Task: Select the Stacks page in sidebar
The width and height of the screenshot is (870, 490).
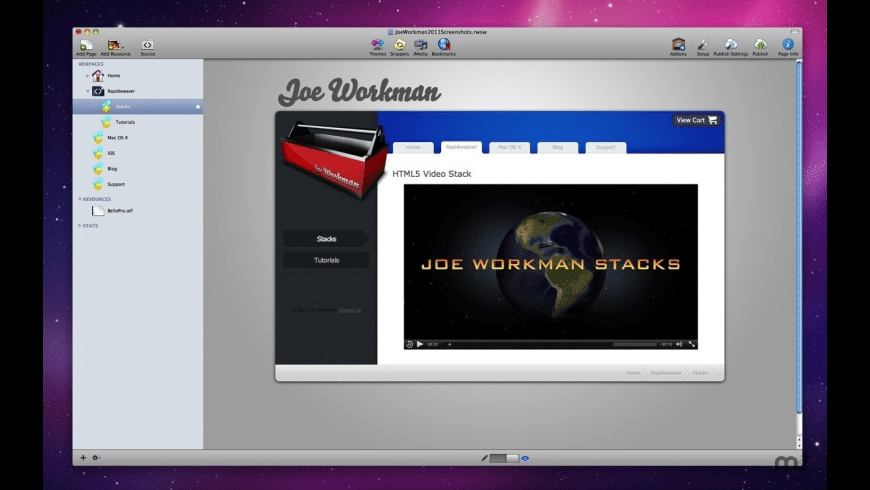Action: (x=138, y=107)
